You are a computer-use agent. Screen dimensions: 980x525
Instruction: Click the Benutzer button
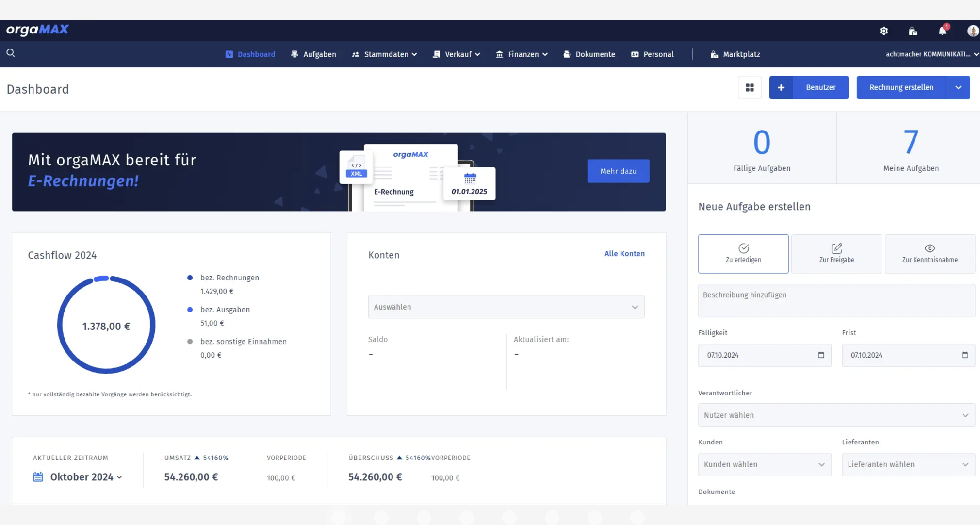(x=821, y=87)
